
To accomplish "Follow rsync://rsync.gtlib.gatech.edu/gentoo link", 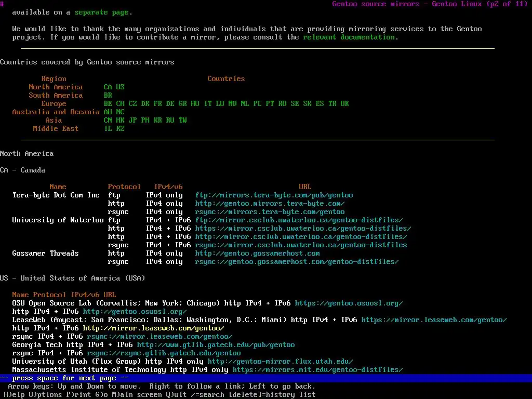I will tap(164, 353).
